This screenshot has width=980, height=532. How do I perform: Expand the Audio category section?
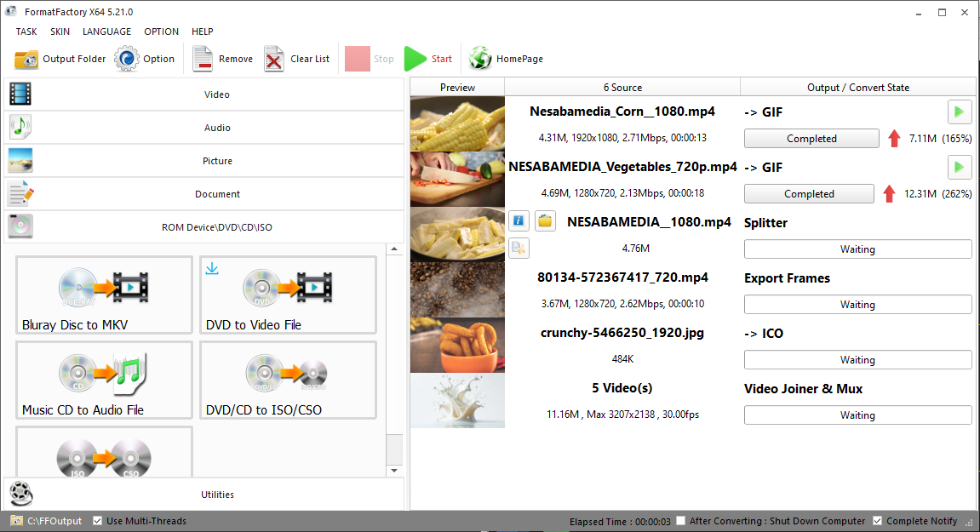[204, 128]
